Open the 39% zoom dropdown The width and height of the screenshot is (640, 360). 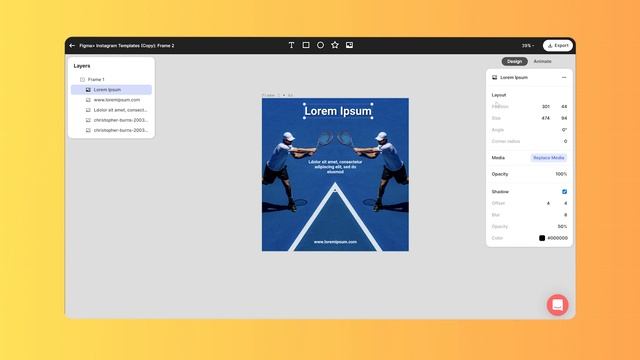pos(528,46)
